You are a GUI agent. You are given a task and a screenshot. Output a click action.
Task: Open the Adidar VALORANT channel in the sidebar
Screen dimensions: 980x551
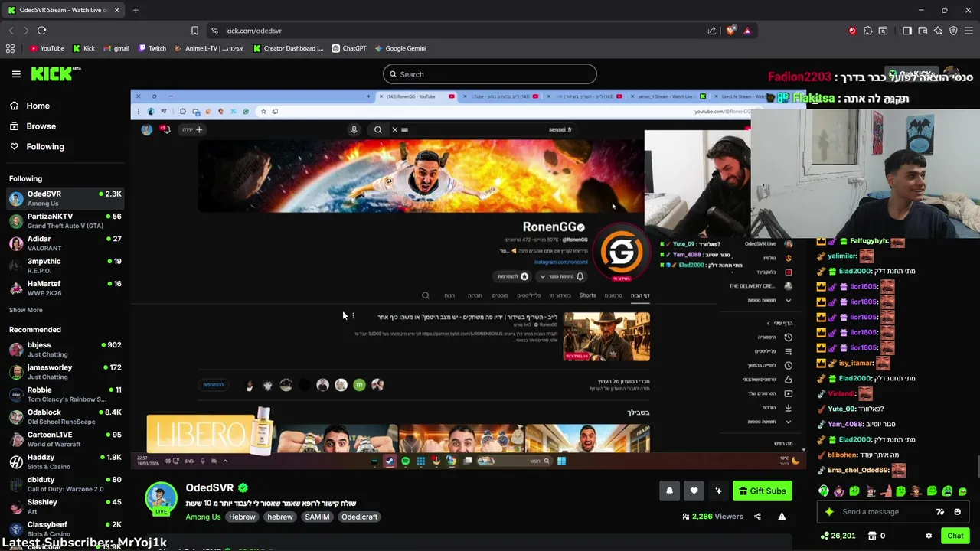[x=65, y=243]
